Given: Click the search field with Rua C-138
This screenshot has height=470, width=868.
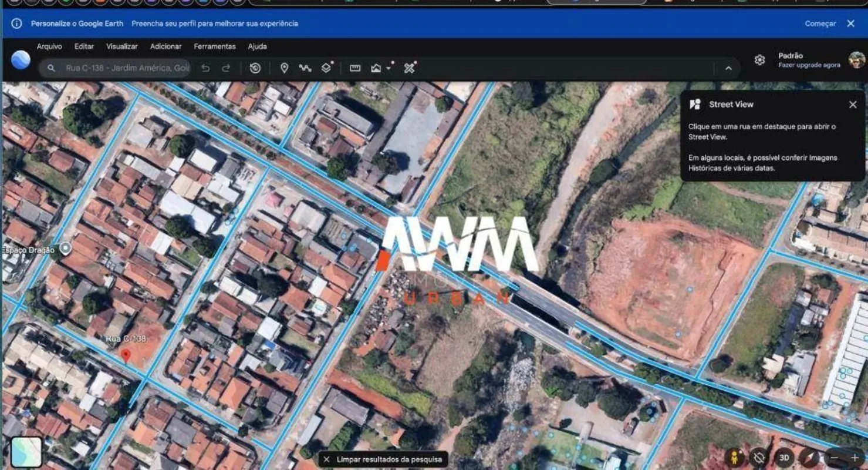Looking at the screenshot, I should click(x=115, y=68).
